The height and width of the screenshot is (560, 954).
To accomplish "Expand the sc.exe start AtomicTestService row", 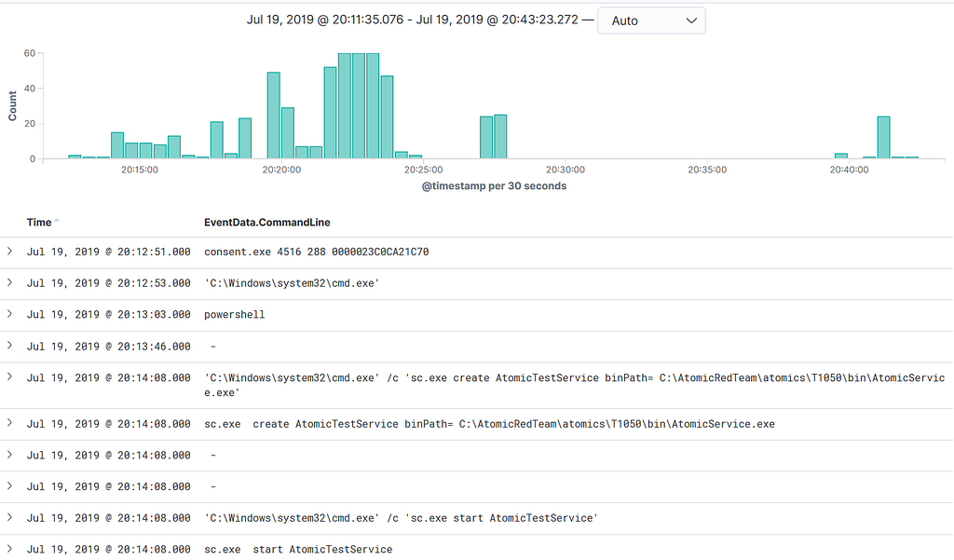I will (x=9, y=549).
